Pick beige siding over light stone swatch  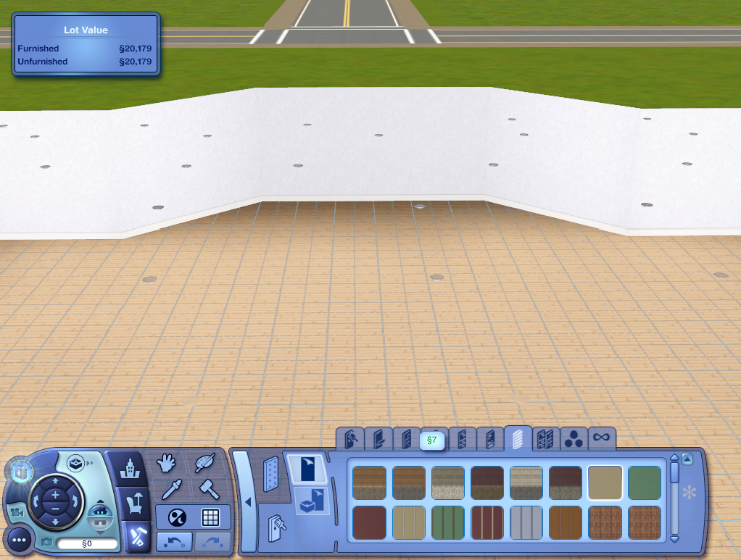pos(447,482)
